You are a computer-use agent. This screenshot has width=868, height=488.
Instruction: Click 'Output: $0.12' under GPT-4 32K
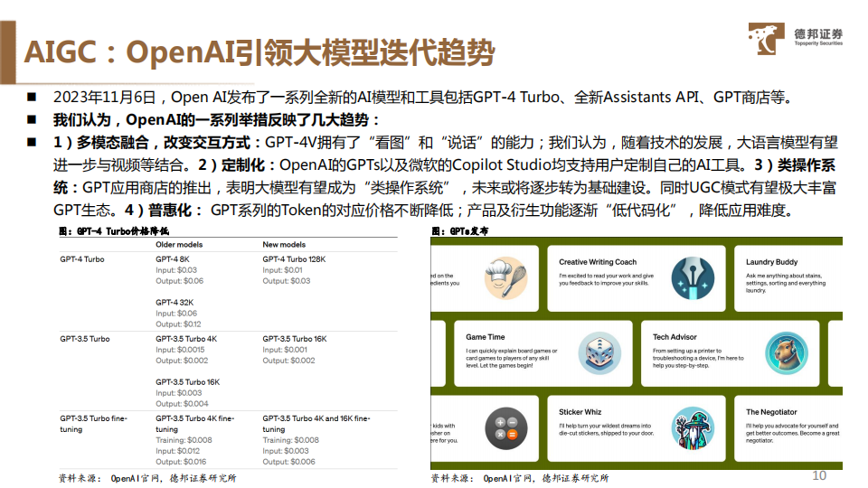pyautogui.click(x=178, y=324)
